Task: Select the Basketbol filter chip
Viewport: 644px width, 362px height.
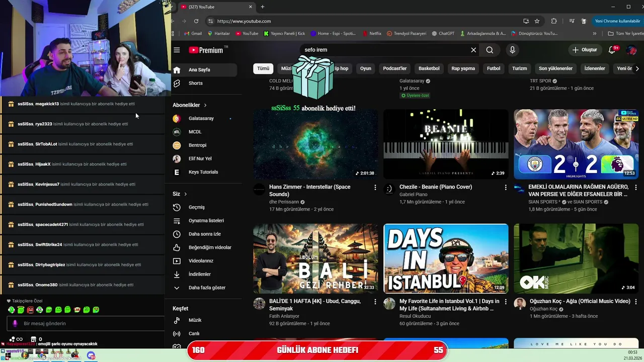Action: click(429, 68)
